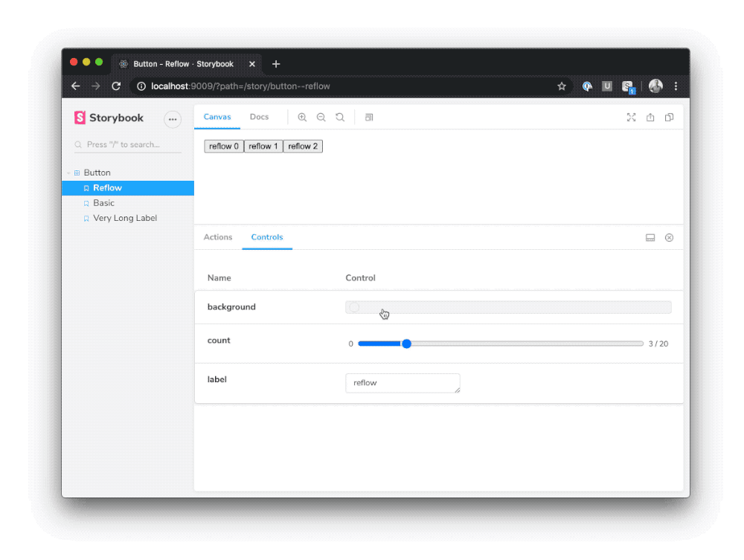
Task: Open the Actions tab
Action: (x=217, y=237)
